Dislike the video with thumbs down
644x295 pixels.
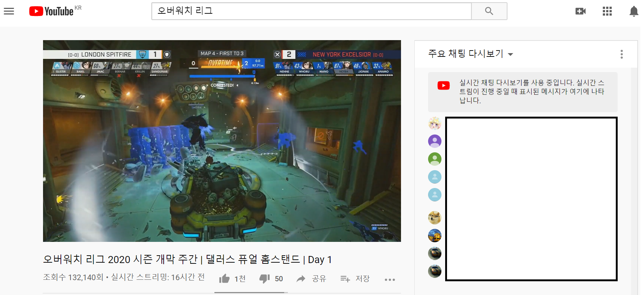coord(264,279)
